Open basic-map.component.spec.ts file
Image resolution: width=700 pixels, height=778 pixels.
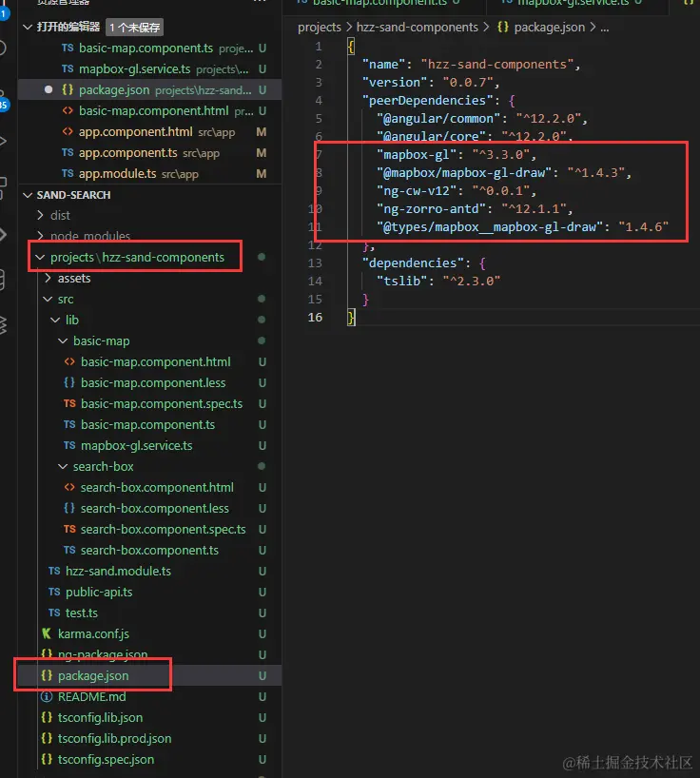tap(149, 404)
